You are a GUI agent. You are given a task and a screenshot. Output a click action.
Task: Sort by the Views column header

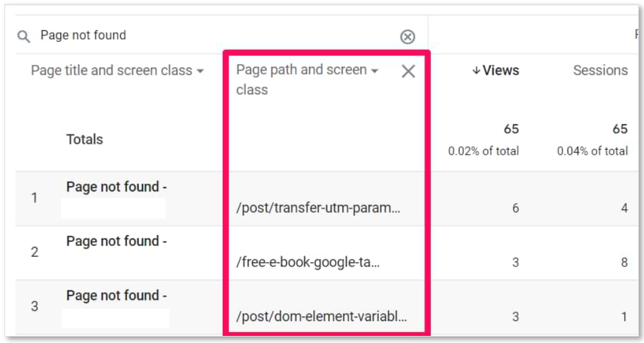tap(501, 70)
